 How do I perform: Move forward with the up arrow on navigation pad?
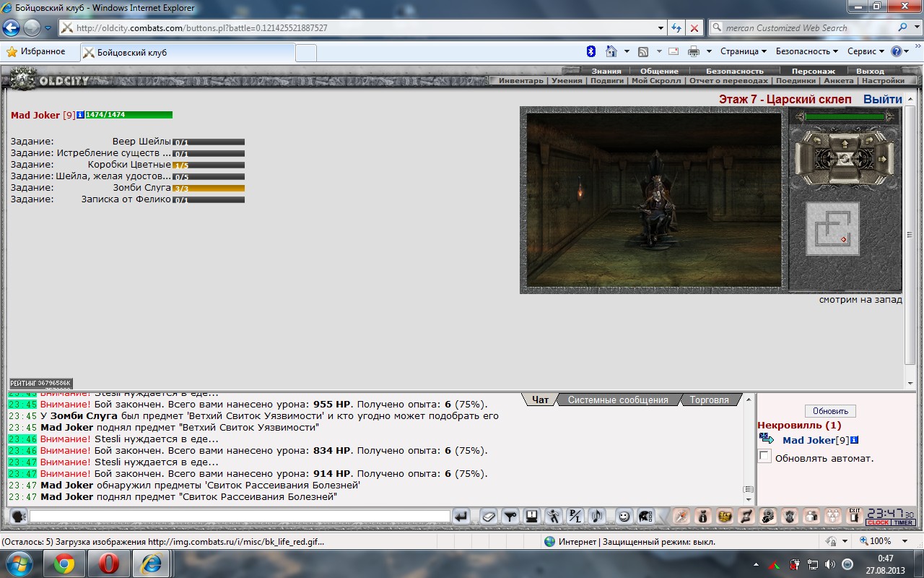845,143
